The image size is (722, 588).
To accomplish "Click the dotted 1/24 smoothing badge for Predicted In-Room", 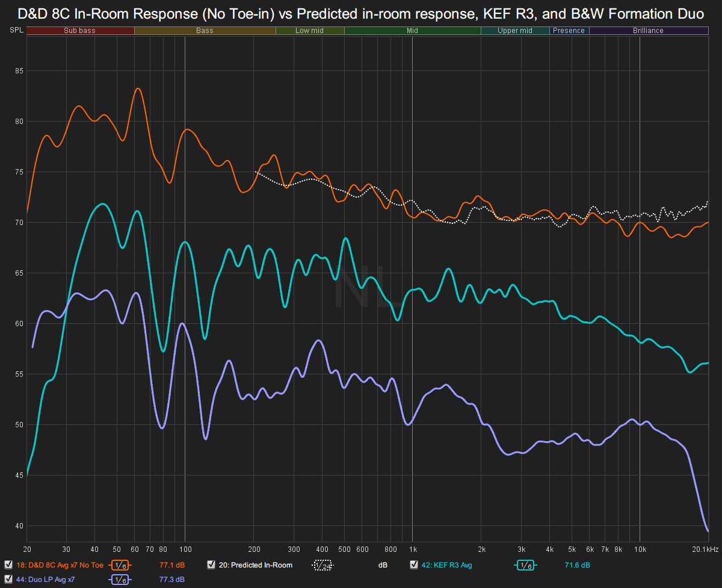I will coord(322,565).
